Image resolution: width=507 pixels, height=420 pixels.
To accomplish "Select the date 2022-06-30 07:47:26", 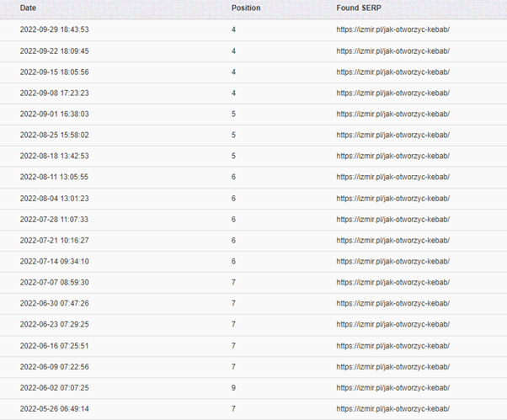I will (54, 303).
